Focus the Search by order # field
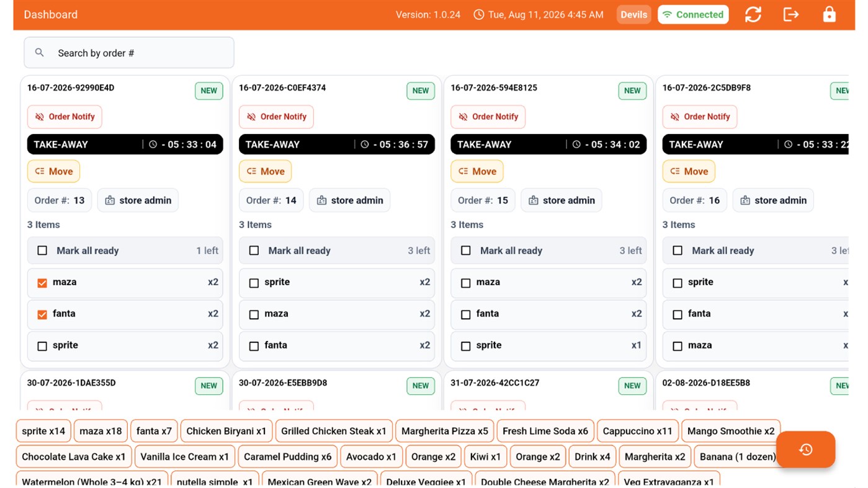This screenshot has height=488, width=868. click(129, 53)
